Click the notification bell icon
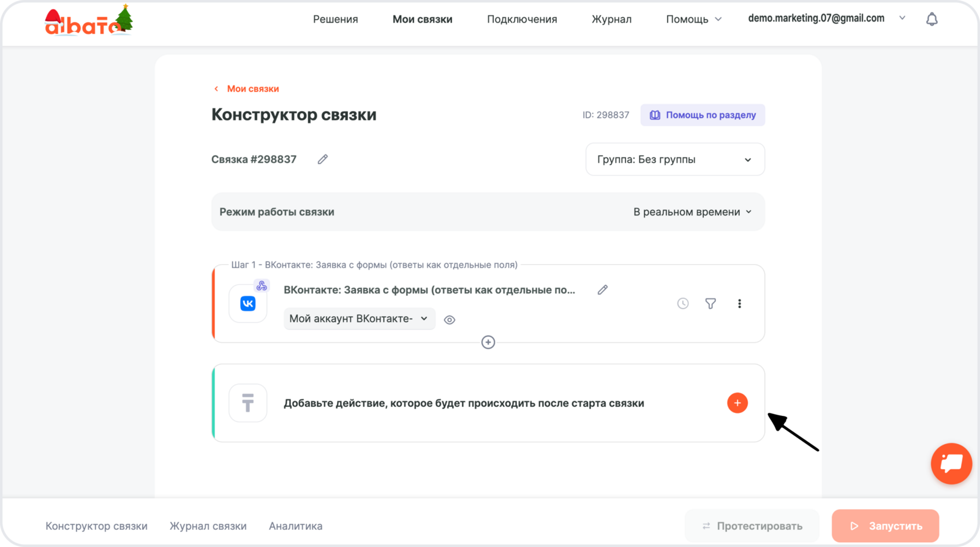The width and height of the screenshot is (980, 547). (x=932, y=20)
